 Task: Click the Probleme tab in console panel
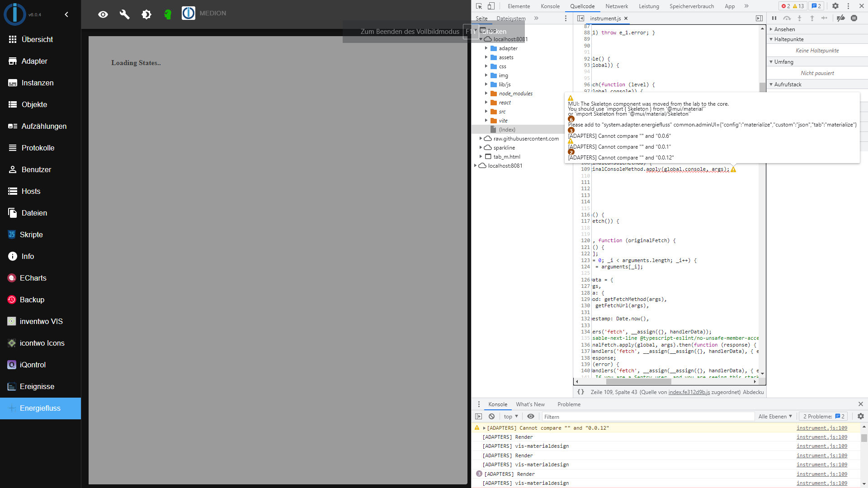[569, 404]
